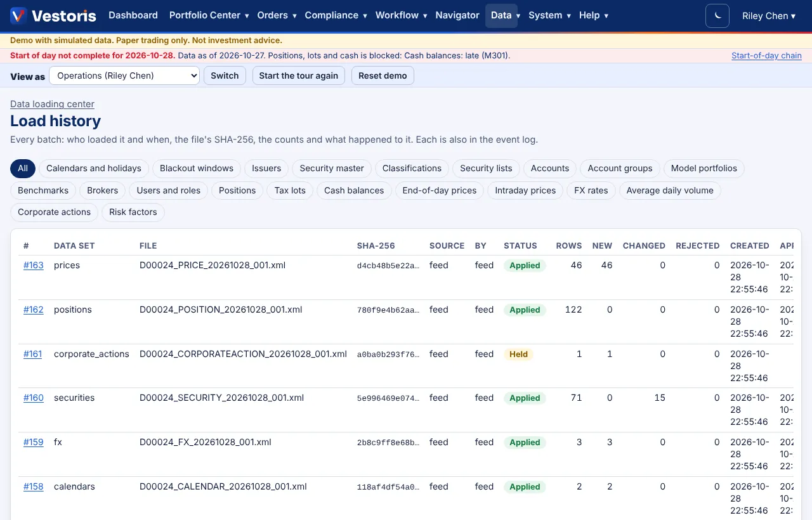Filter by End-of-day prices
Image resolution: width=812 pixels, height=520 pixels.
point(440,190)
